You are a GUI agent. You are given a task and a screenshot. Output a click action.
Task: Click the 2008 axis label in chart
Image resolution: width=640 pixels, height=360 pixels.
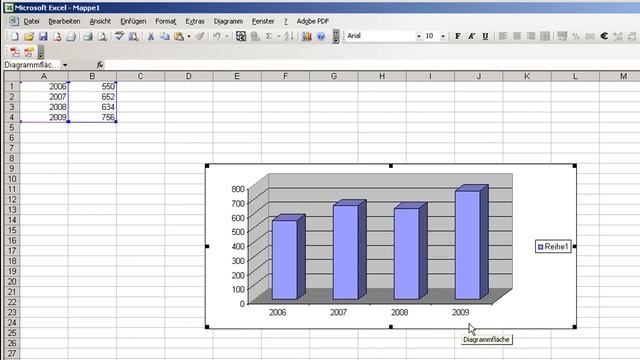[399, 312]
